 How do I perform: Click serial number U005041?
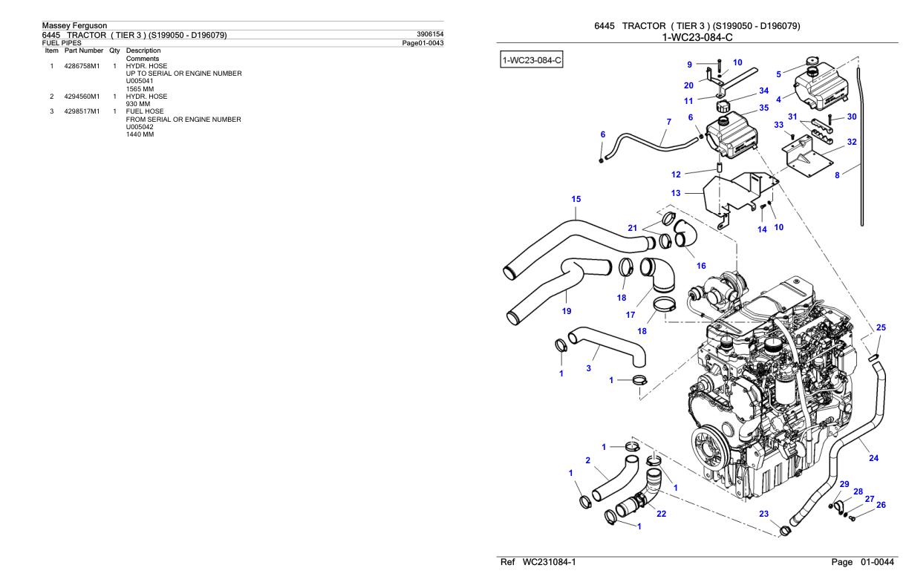tap(140, 81)
